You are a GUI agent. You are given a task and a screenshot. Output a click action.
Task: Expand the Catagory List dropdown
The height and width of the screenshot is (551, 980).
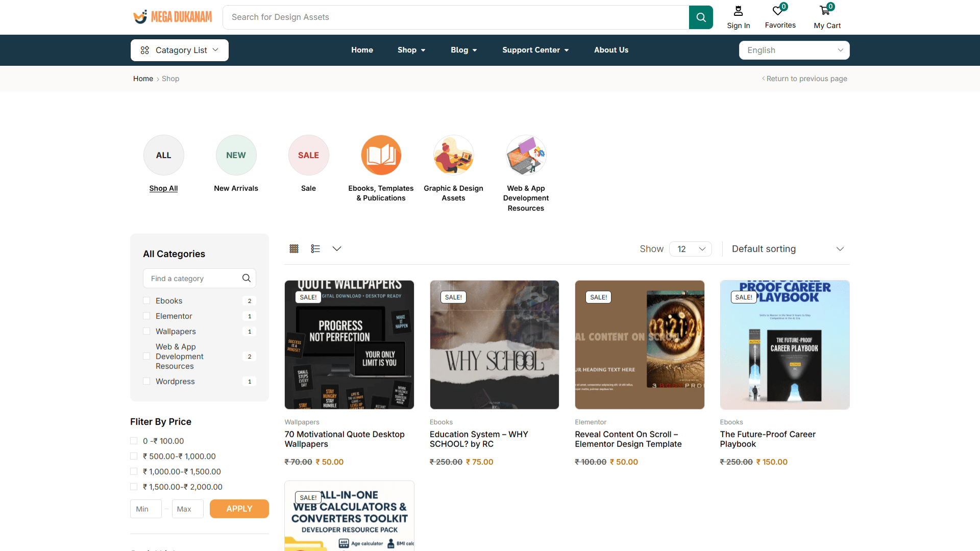[180, 50]
